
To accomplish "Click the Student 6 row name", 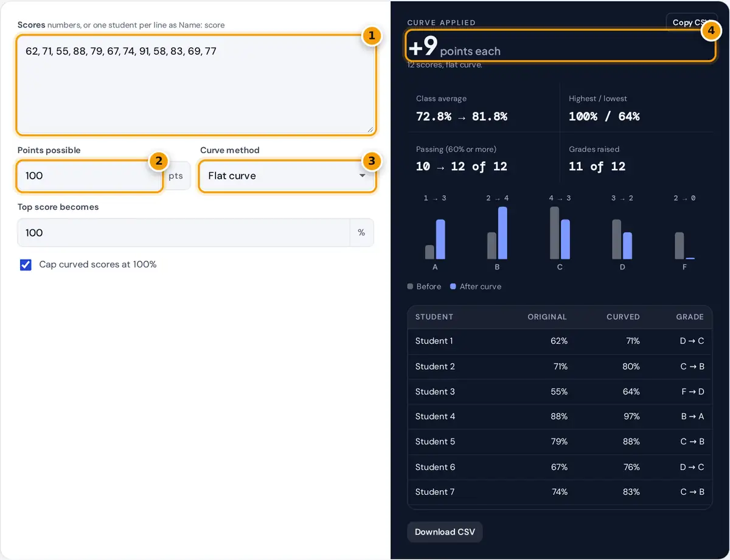I will 435,467.
